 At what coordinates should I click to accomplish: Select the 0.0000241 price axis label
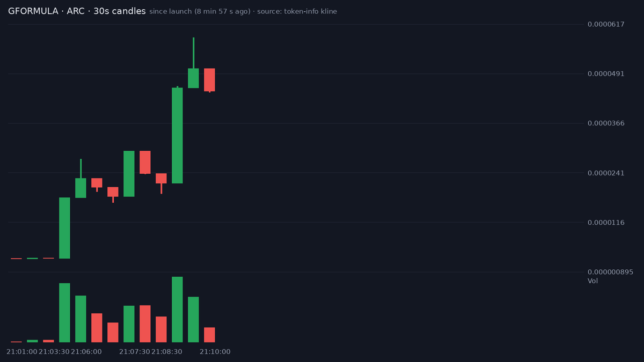(606, 173)
